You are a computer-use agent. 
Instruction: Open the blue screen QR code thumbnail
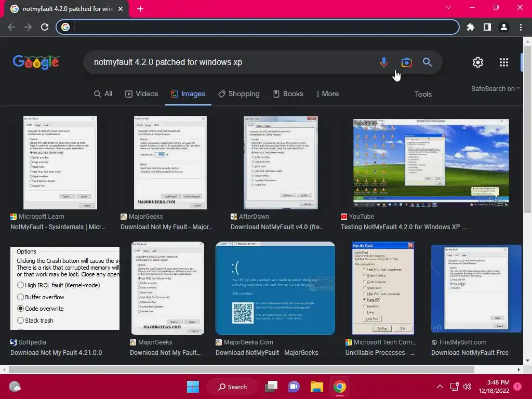[275, 288]
